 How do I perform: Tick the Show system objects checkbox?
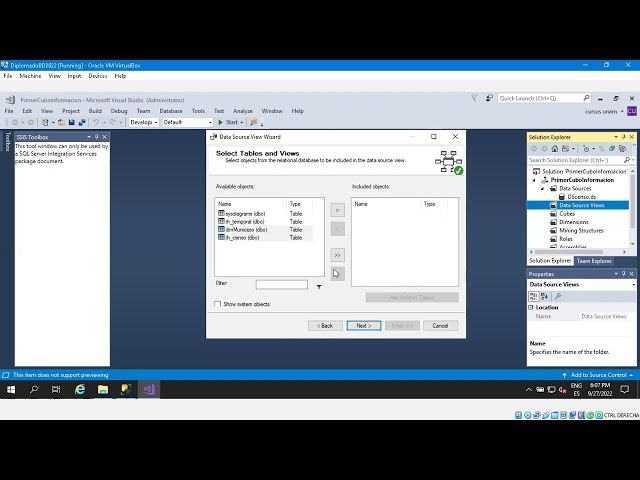[218, 304]
